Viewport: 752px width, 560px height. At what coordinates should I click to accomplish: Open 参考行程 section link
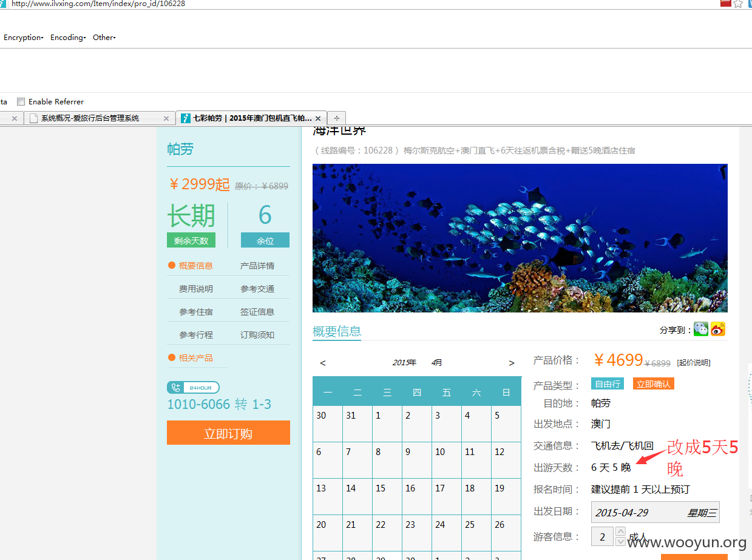[x=195, y=335]
